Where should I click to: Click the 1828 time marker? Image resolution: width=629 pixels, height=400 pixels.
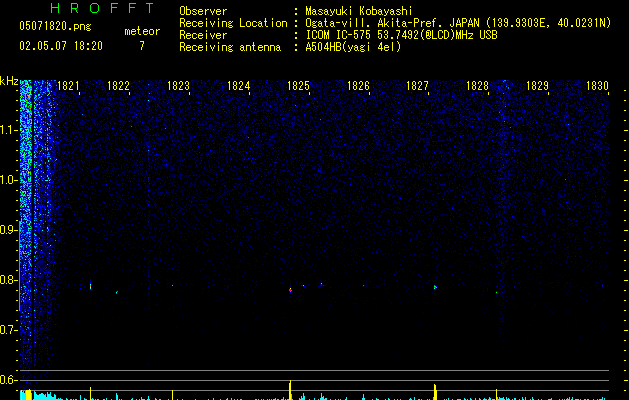tap(477, 86)
